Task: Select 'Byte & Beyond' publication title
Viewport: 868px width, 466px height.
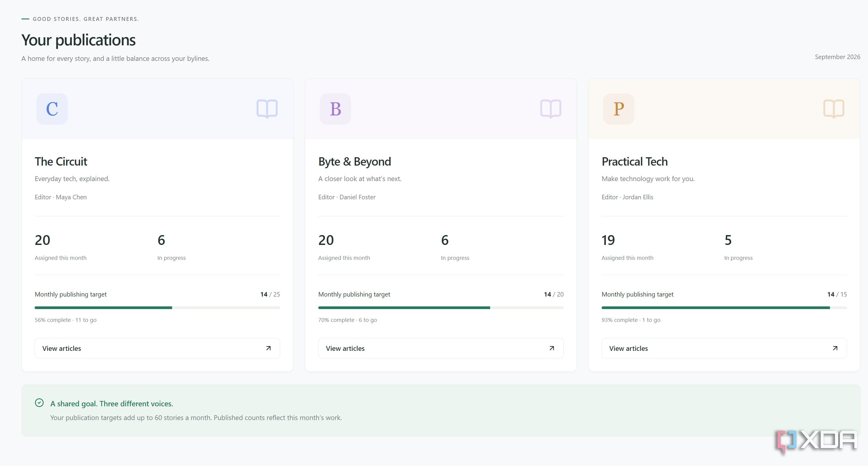Action: pyautogui.click(x=354, y=161)
